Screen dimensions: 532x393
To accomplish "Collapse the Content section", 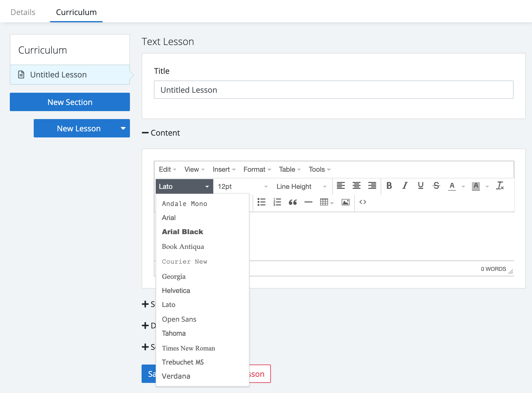I will point(145,133).
